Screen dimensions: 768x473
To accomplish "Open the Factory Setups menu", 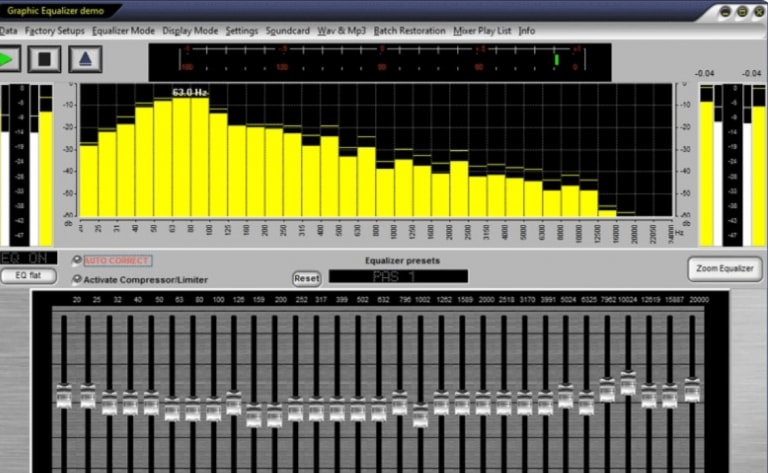I will (55, 31).
